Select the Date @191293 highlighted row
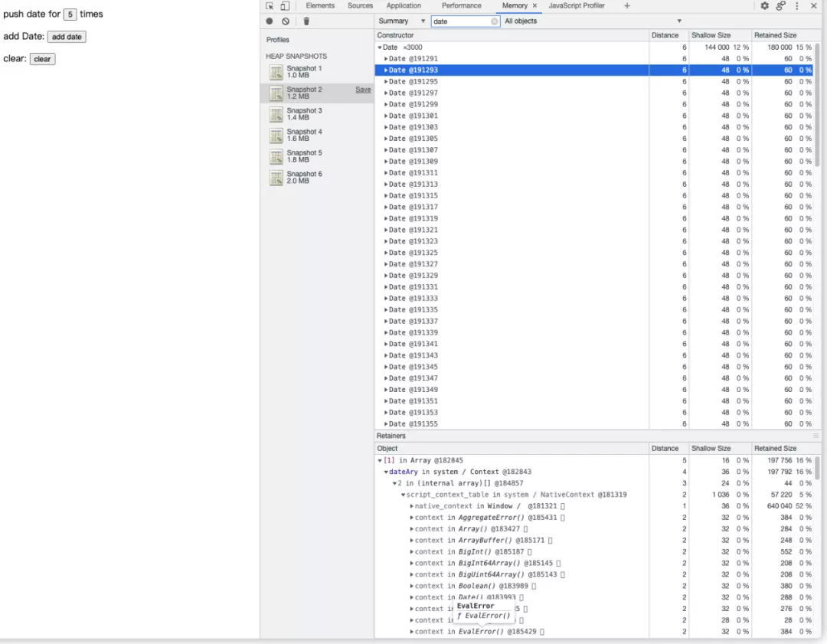This screenshot has width=827, height=644. [593, 70]
